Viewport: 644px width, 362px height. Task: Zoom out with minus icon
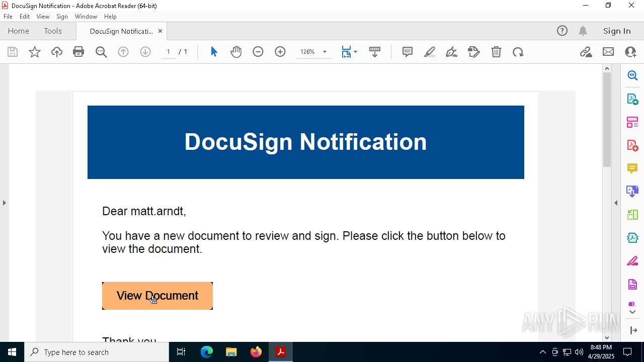click(x=258, y=52)
